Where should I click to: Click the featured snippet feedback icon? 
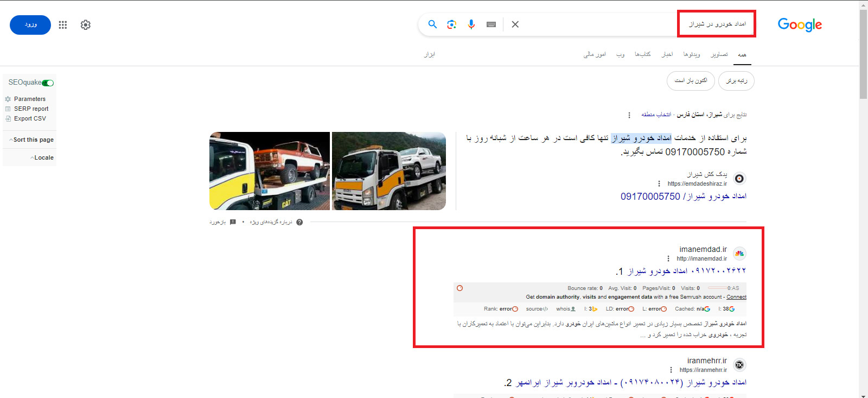pos(233,222)
